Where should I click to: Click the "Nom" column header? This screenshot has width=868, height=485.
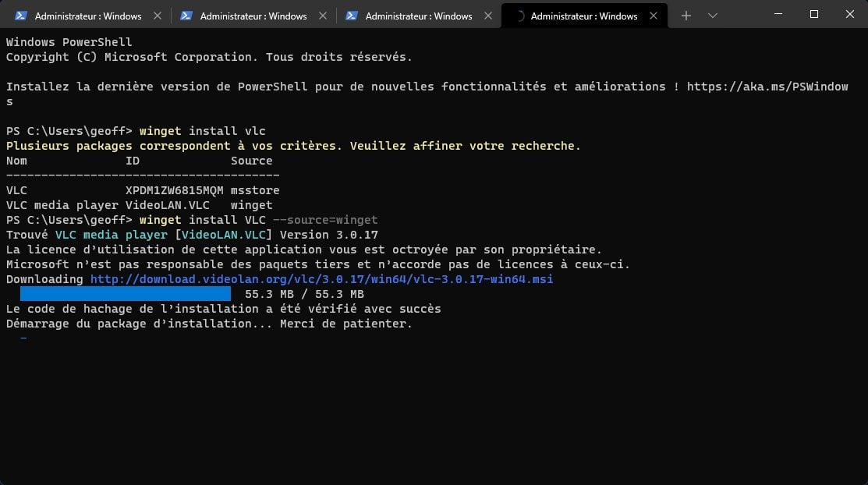point(16,161)
